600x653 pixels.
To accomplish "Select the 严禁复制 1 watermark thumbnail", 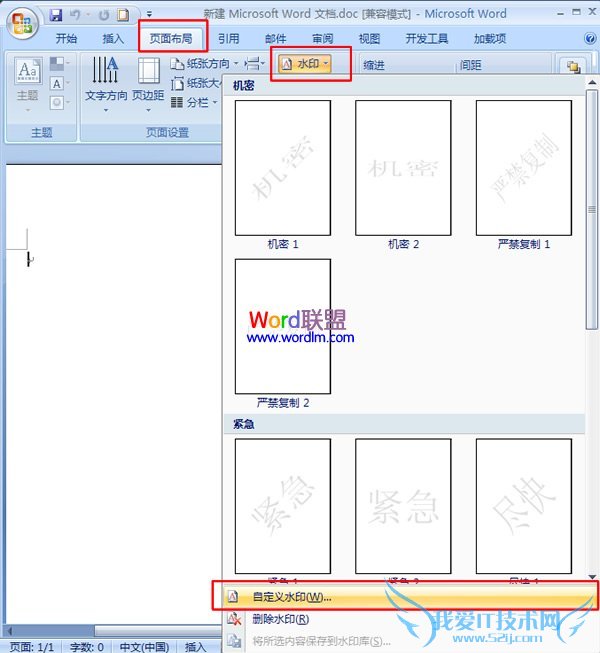I will click(x=524, y=167).
